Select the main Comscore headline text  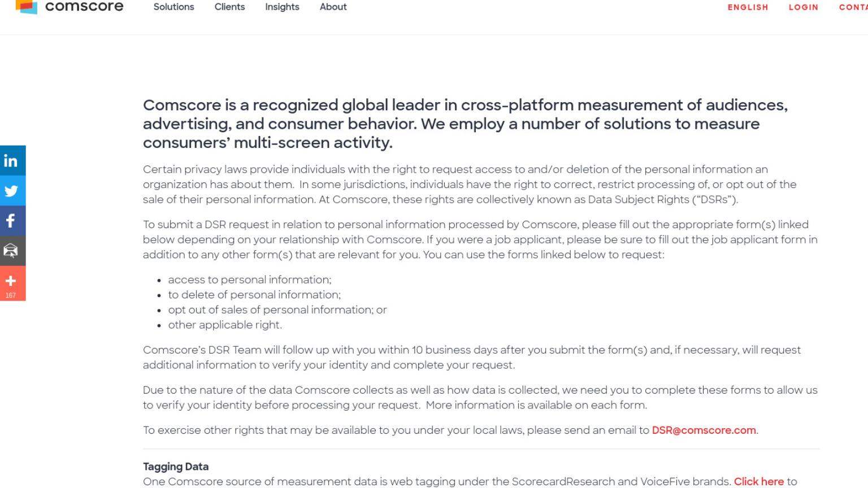pos(465,124)
